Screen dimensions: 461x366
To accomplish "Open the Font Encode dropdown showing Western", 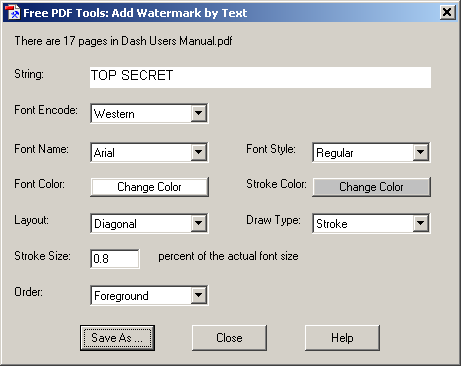I will click(x=149, y=113).
